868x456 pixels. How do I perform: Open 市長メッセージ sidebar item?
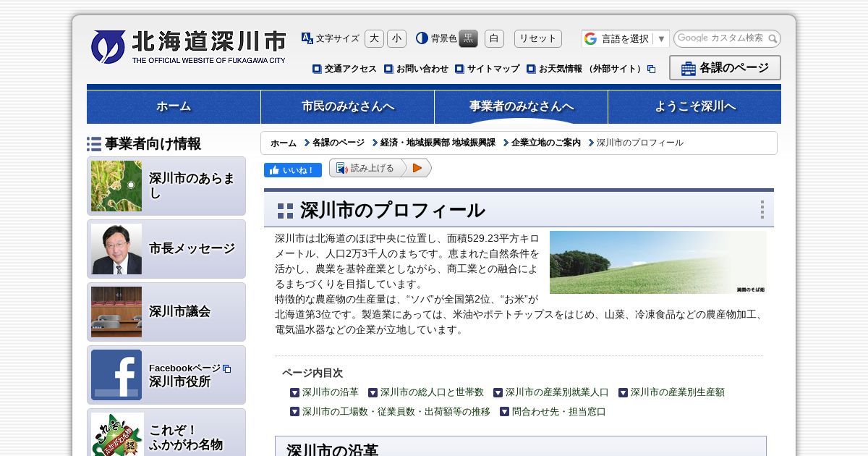166,249
